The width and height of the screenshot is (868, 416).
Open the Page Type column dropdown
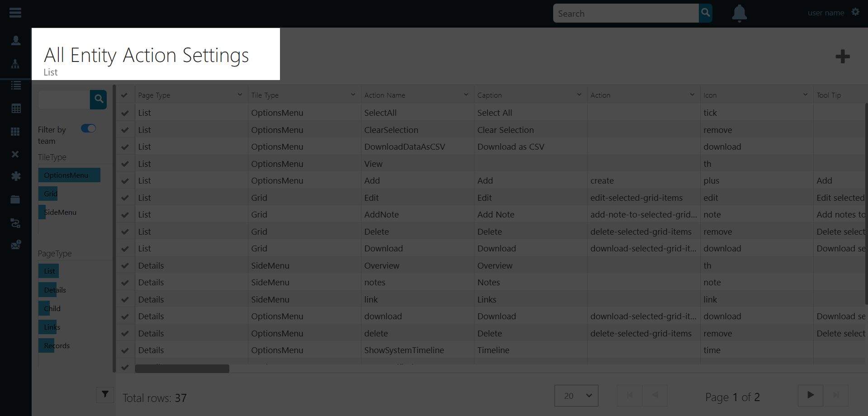coord(240,95)
